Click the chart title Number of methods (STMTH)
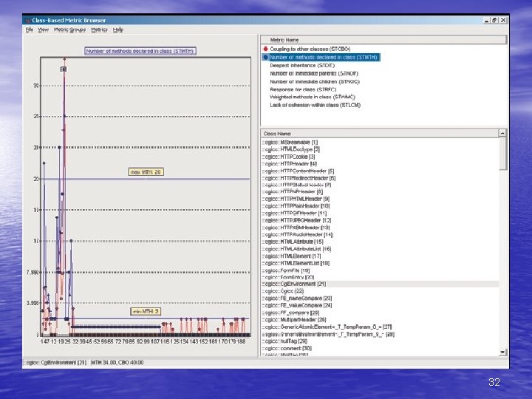The height and width of the screenshot is (399, 532). (140, 51)
